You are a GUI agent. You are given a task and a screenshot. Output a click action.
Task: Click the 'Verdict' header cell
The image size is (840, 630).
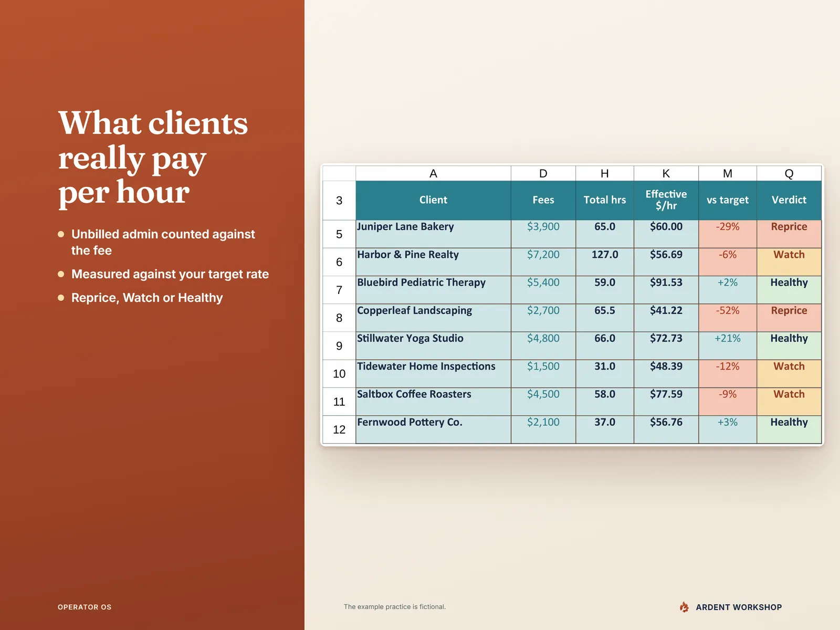coord(789,201)
